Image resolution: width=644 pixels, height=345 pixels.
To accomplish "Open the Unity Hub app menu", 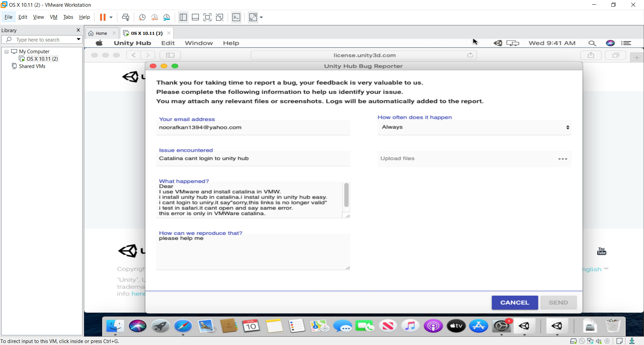I will (132, 43).
